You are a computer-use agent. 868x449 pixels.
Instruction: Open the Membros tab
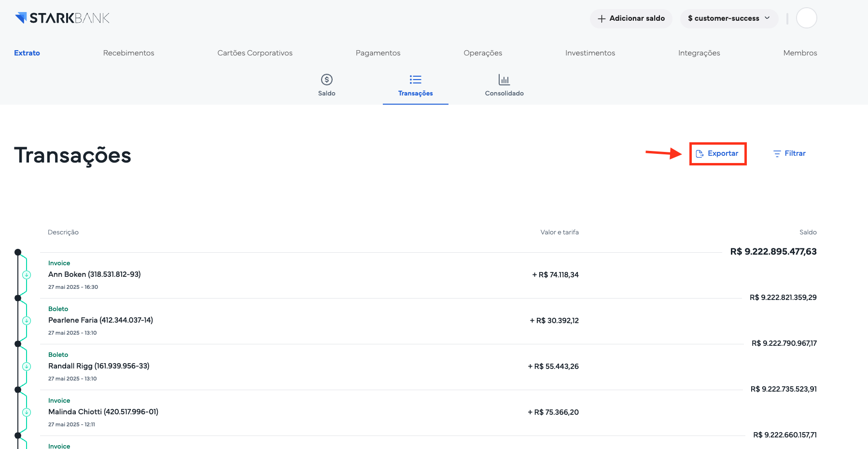point(800,53)
